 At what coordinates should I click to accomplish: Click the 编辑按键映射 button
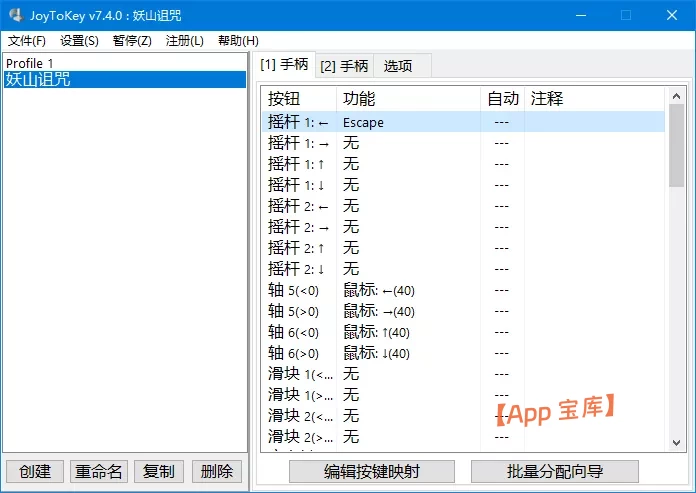[372, 471]
